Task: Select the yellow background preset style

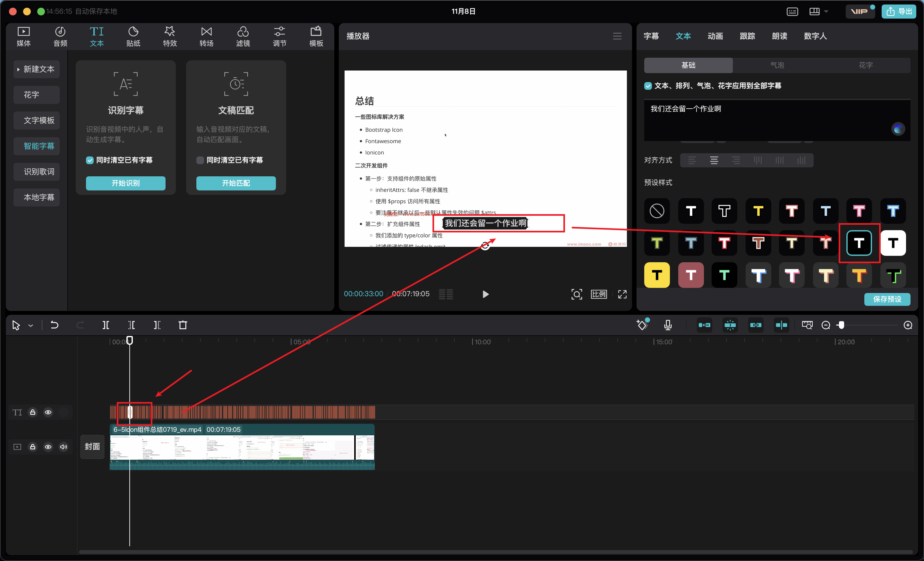Action: pyautogui.click(x=657, y=275)
